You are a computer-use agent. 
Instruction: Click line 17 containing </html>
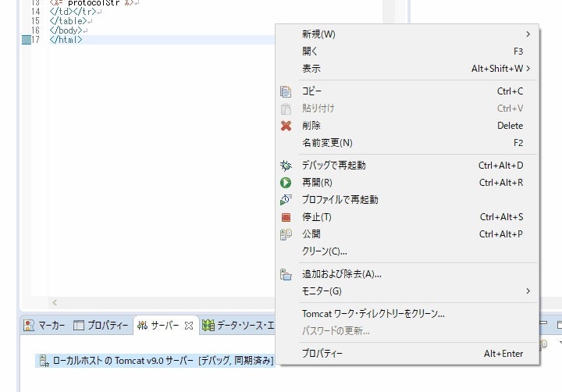66,40
